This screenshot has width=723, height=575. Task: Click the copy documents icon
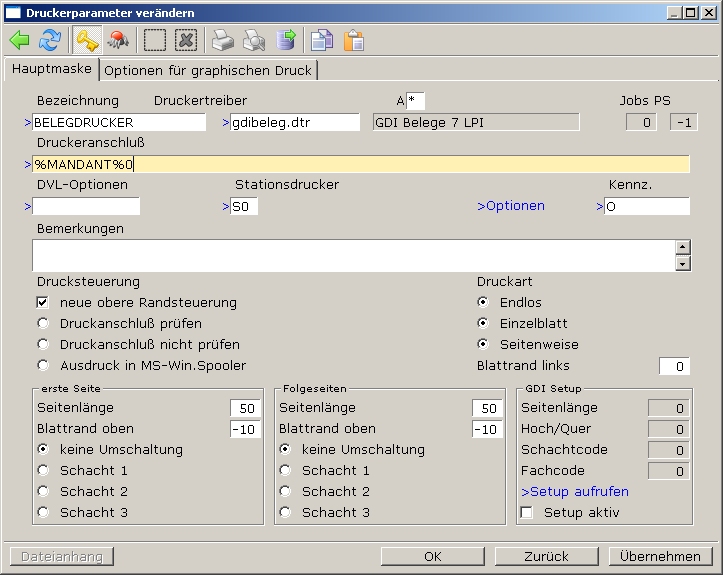point(322,40)
